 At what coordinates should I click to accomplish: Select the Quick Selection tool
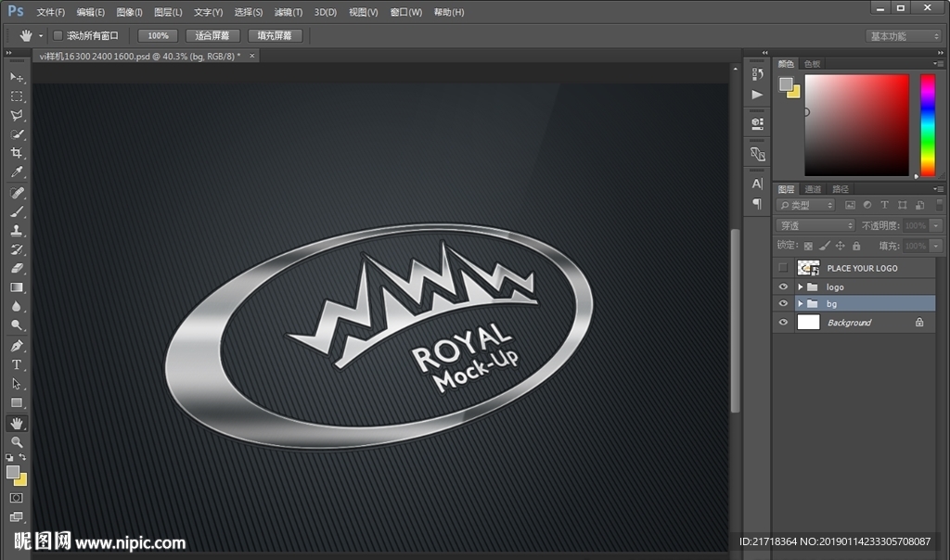[x=17, y=134]
